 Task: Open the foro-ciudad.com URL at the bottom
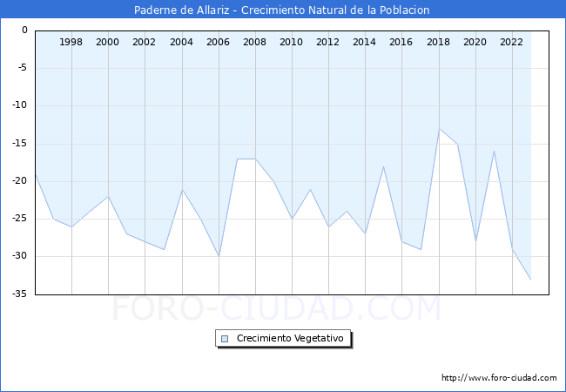point(499,378)
